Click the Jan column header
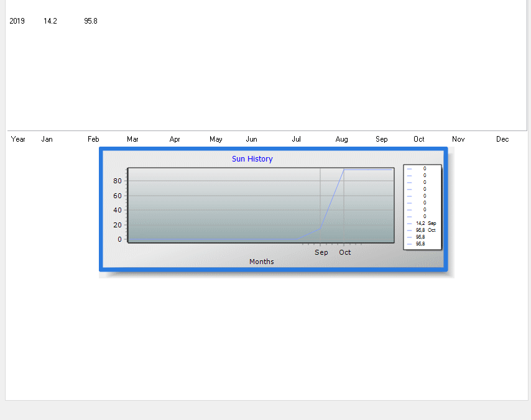531x420 pixels. pyautogui.click(x=47, y=139)
